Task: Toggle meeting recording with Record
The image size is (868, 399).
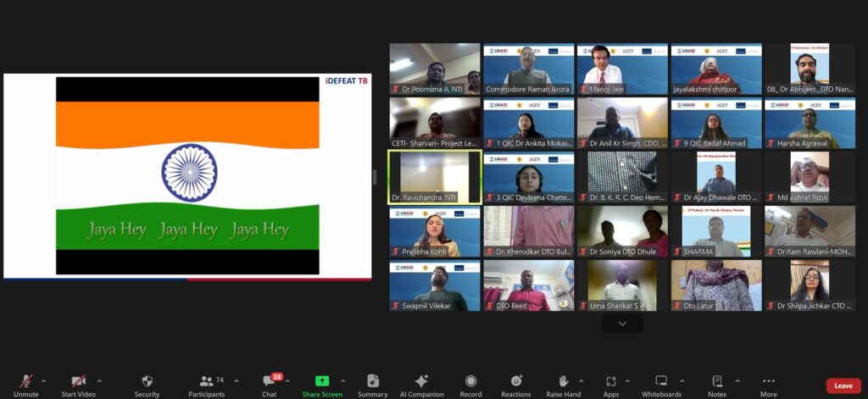Action: (470, 383)
